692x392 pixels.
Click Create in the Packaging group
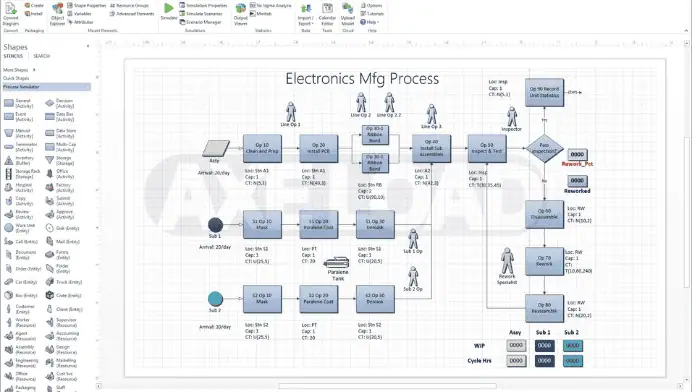tap(34, 5)
